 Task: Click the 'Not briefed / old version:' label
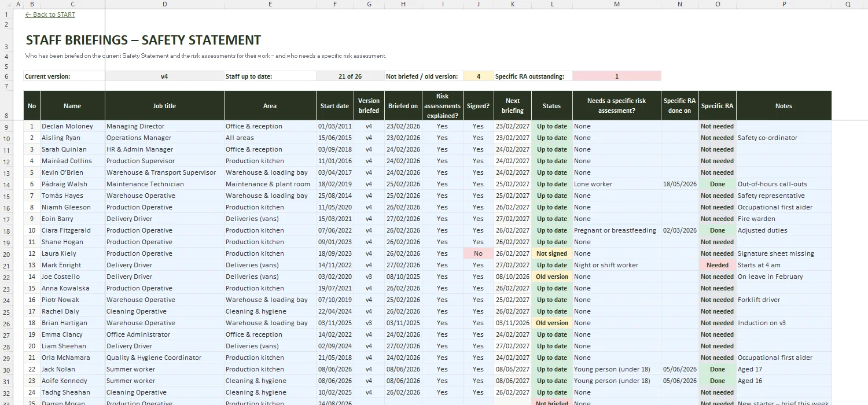click(x=424, y=76)
